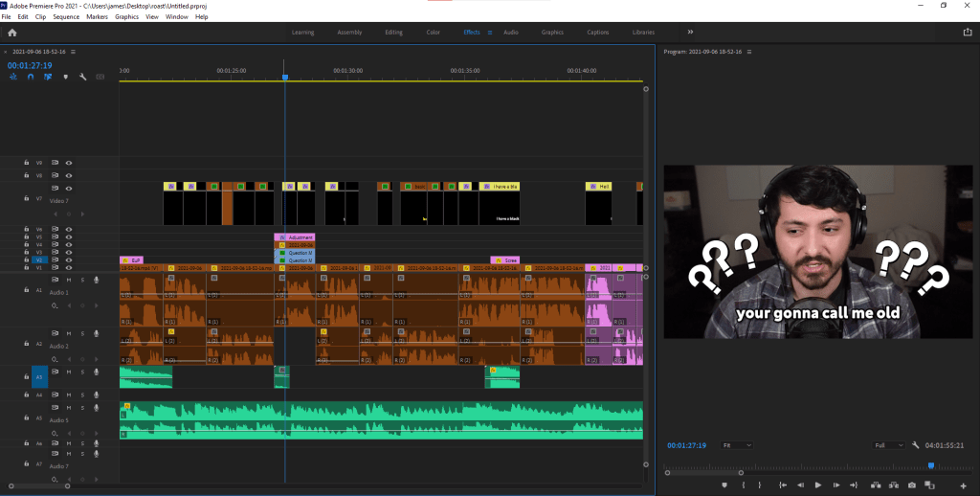This screenshot has width=980, height=496.
Task: Click the Home icon
Action: click(x=12, y=32)
